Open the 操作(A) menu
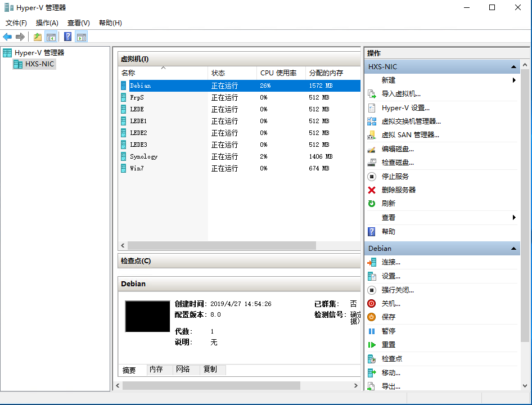The image size is (532, 405). [47, 22]
